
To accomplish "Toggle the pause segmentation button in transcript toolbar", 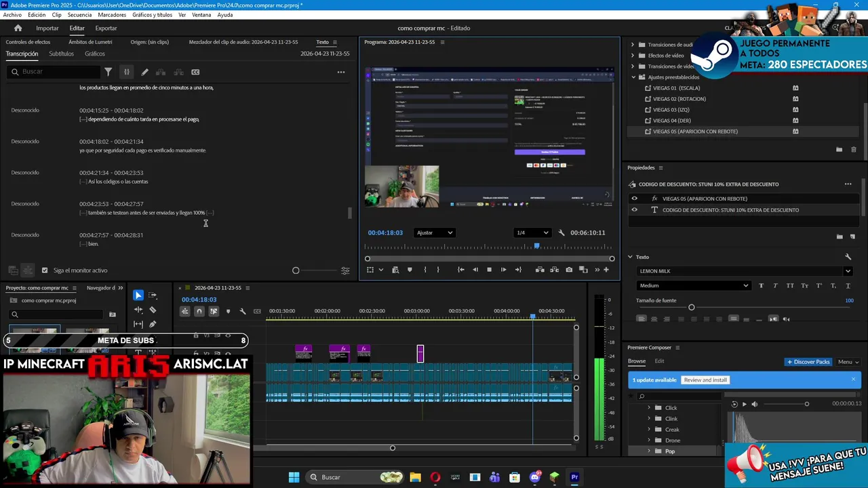I will (x=126, y=72).
